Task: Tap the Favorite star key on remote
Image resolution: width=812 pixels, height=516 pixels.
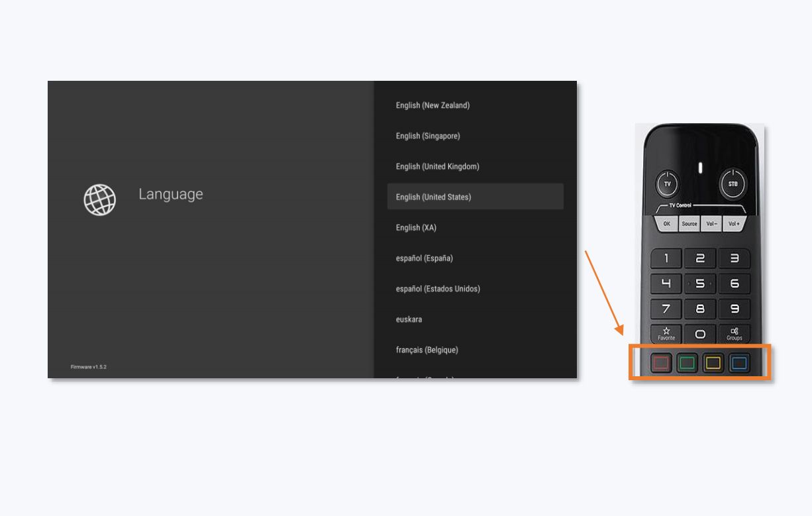Action: click(x=666, y=334)
